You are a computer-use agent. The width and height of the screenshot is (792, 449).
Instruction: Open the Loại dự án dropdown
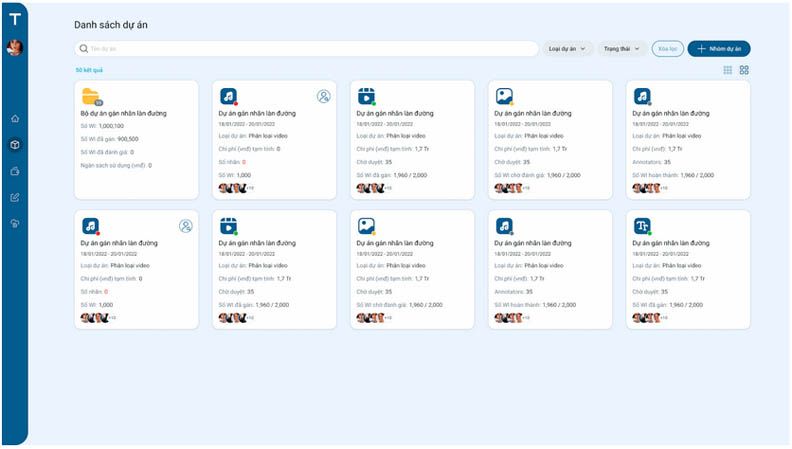click(567, 49)
